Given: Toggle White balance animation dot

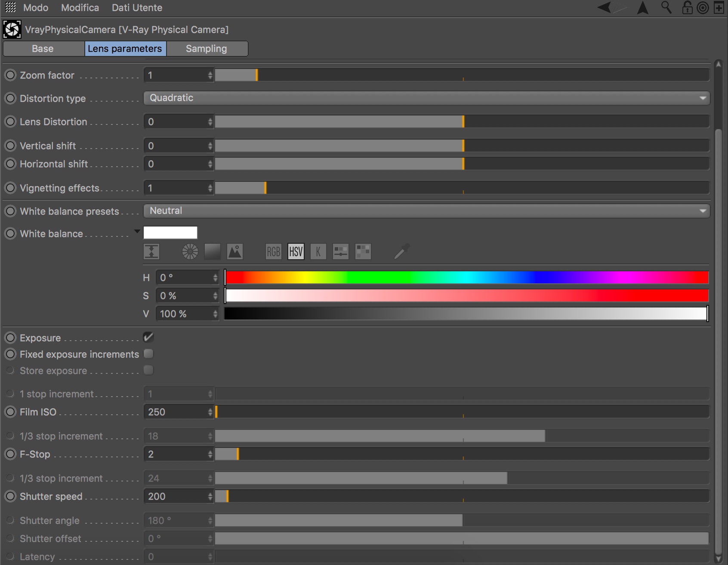Looking at the screenshot, I should point(10,233).
